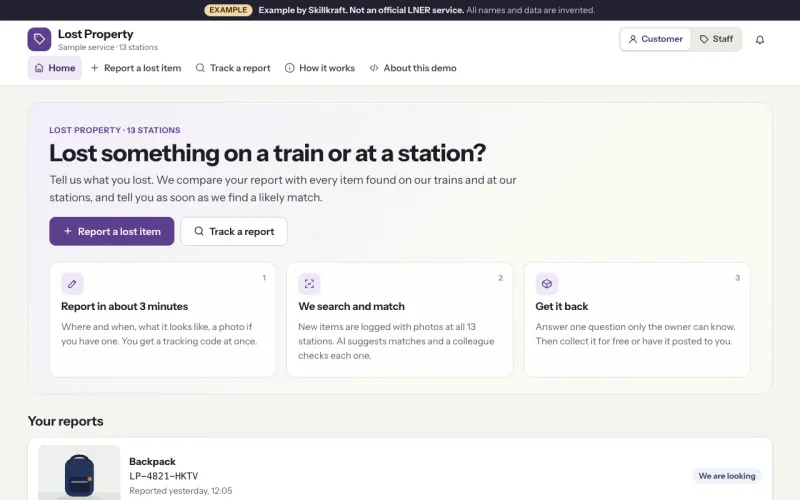Click the purple Lost Property tag logo
The height and width of the screenshot is (500, 800).
[x=39, y=39]
